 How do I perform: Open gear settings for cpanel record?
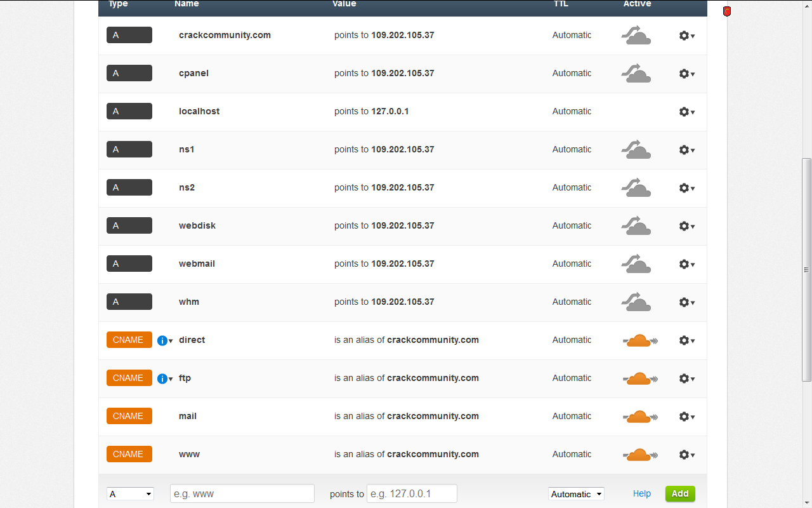pyautogui.click(x=686, y=74)
